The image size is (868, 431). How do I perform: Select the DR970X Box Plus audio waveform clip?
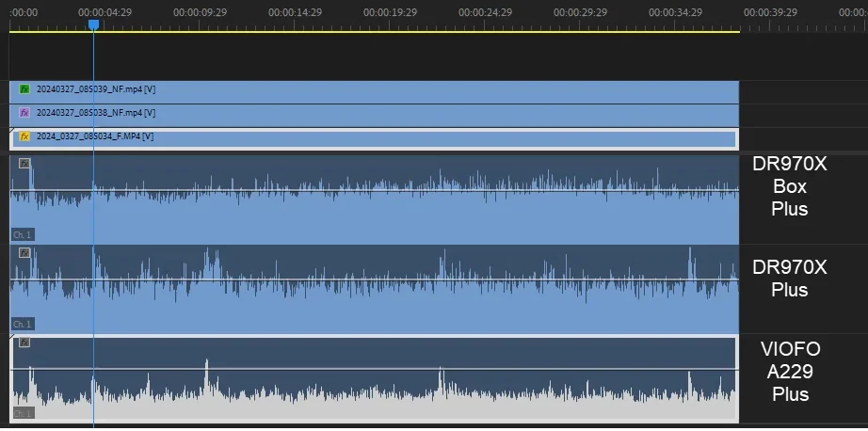click(x=374, y=200)
